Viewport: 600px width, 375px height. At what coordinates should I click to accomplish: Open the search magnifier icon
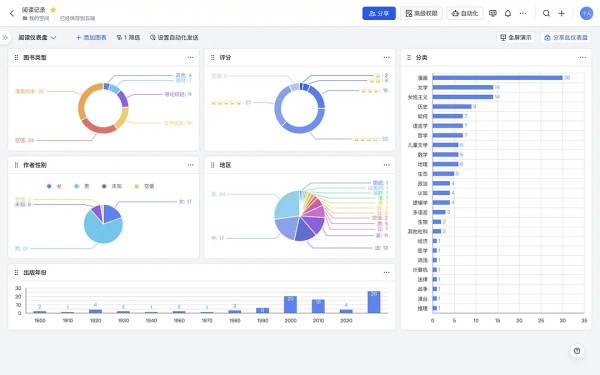(546, 13)
